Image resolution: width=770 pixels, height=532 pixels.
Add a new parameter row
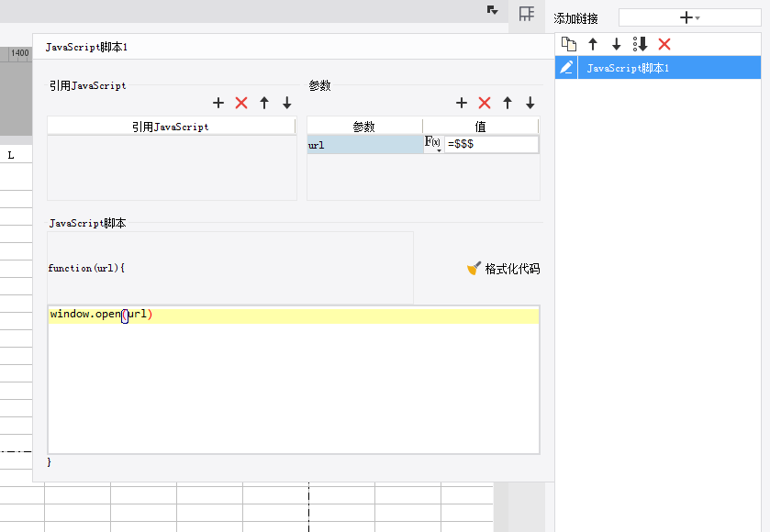pyautogui.click(x=462, y=103)
